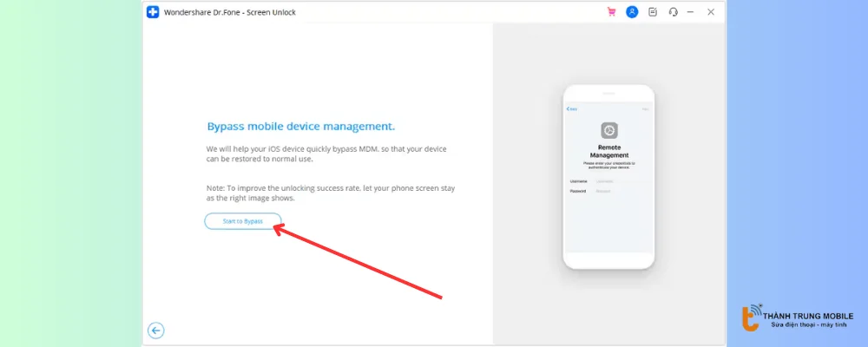The image size is (868, 347).
Task: Click the Start to Bypass button
Action: 242,221
